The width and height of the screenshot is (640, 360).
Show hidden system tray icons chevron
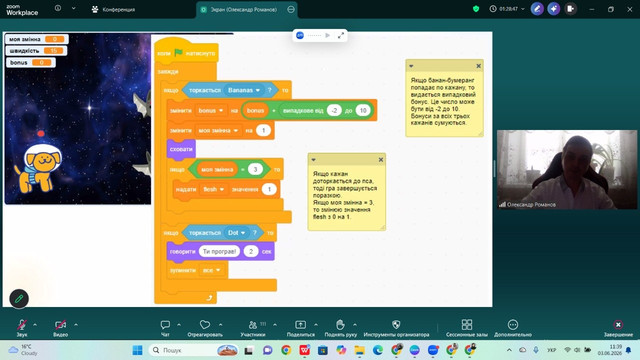[509, 350]
